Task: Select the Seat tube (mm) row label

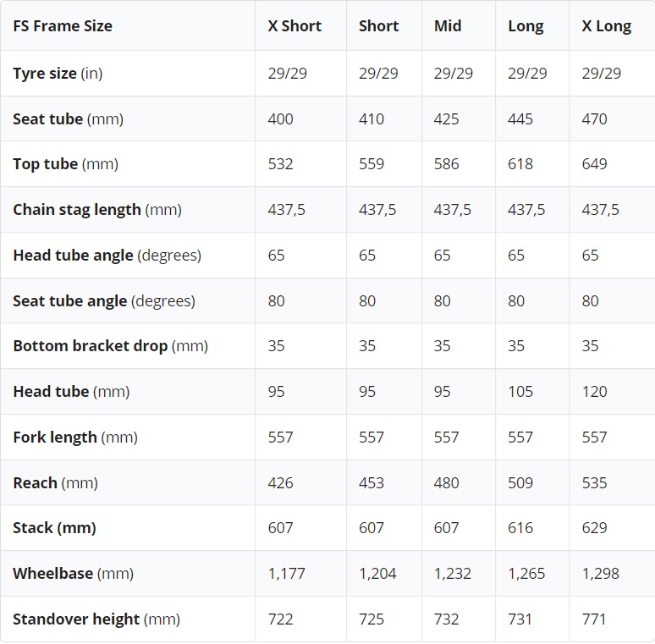Action: [x=68, y=119]
